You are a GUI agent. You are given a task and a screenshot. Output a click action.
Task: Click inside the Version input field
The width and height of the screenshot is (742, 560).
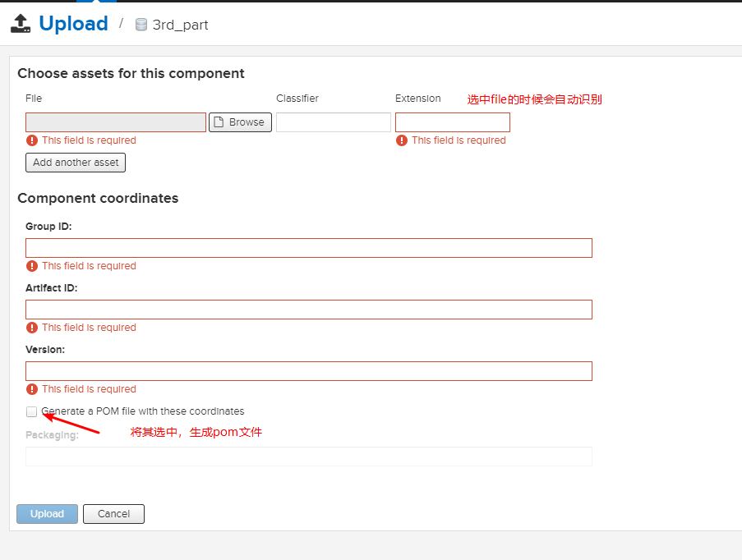[308, 371]
